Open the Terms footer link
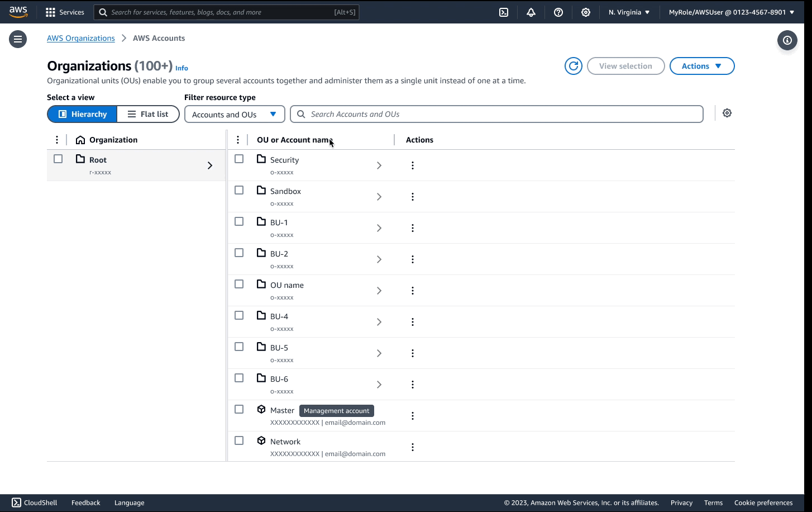Image resolution: width=812 pixels, height=512 pixels. tap(713, 502)
